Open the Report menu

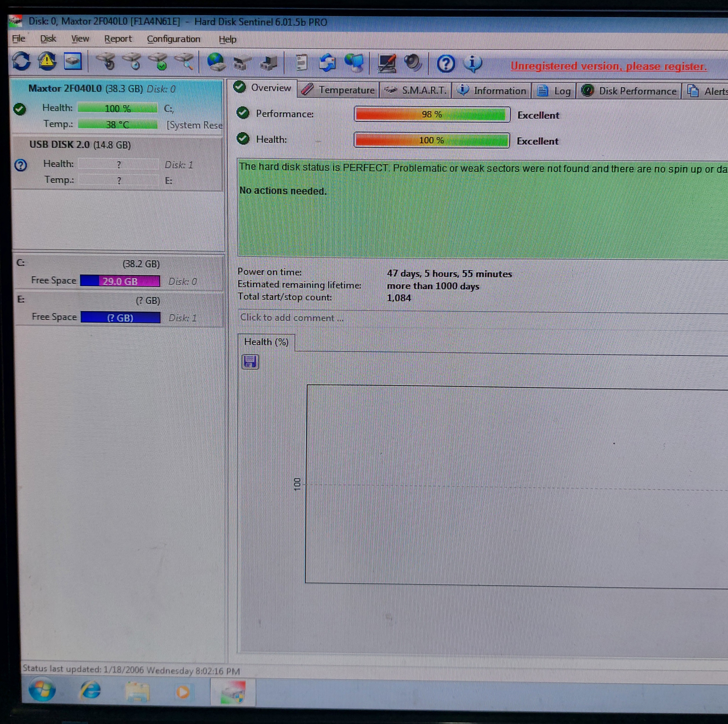coord(118,39)
